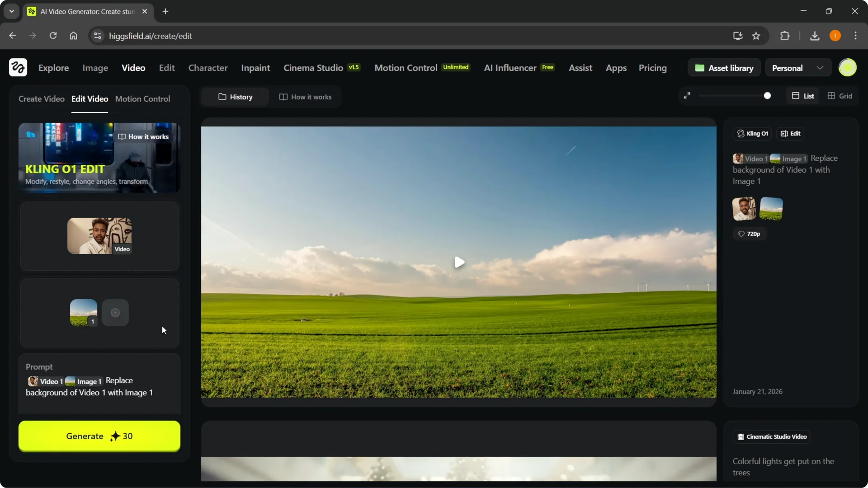The image size is (868, 488).
Task: Open the Chrome three-dot menu
Action: click(x=856, y=36)
